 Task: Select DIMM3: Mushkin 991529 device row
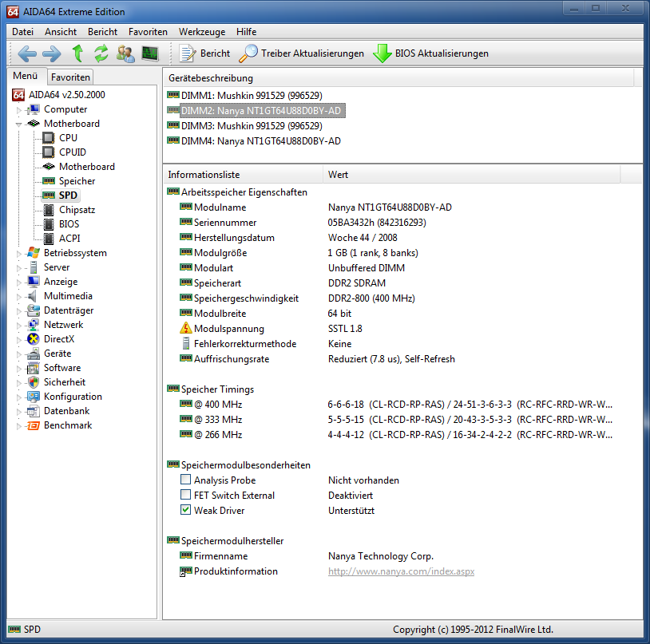coord(244,126)
